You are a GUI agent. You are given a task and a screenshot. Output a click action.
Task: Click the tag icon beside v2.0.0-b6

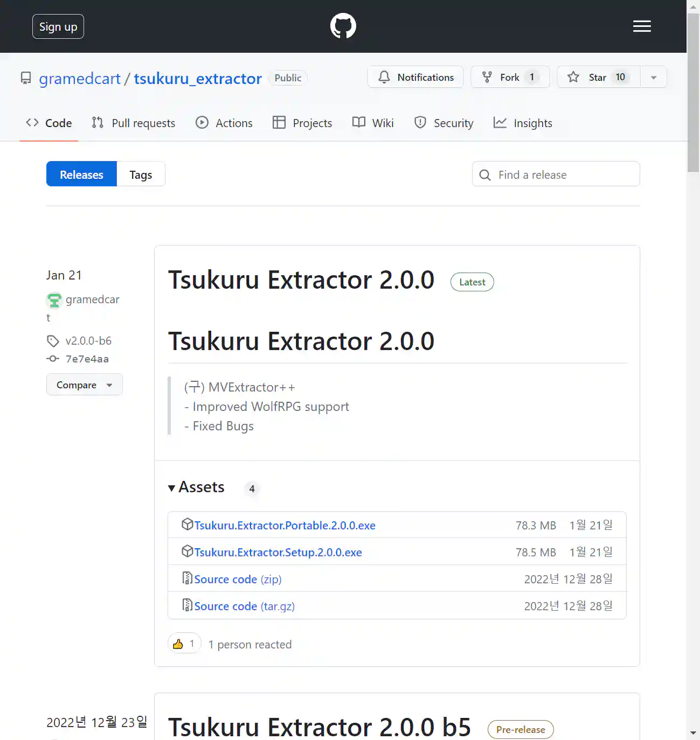coord(53,341)
